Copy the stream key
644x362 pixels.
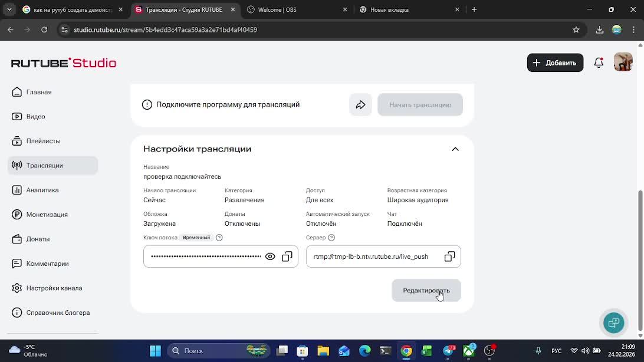(x=287, y=256)
